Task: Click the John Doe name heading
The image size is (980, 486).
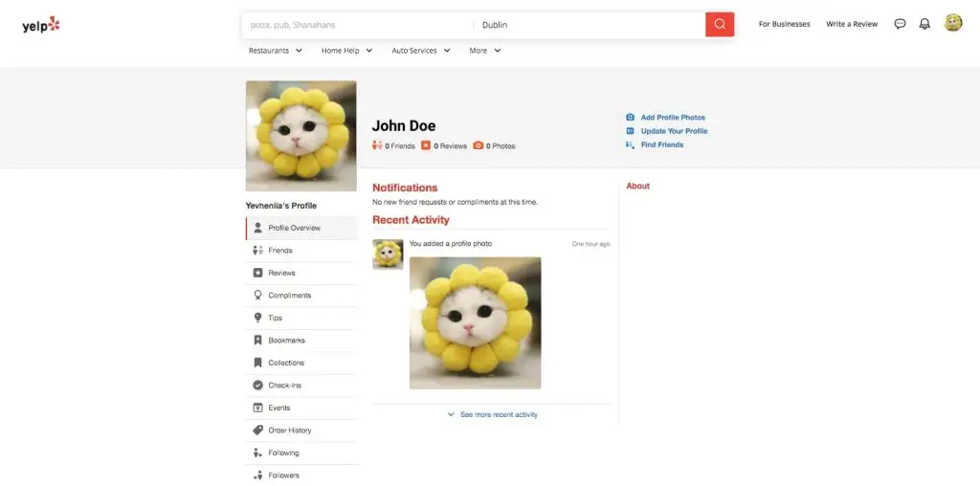Action: coord(404,125)
